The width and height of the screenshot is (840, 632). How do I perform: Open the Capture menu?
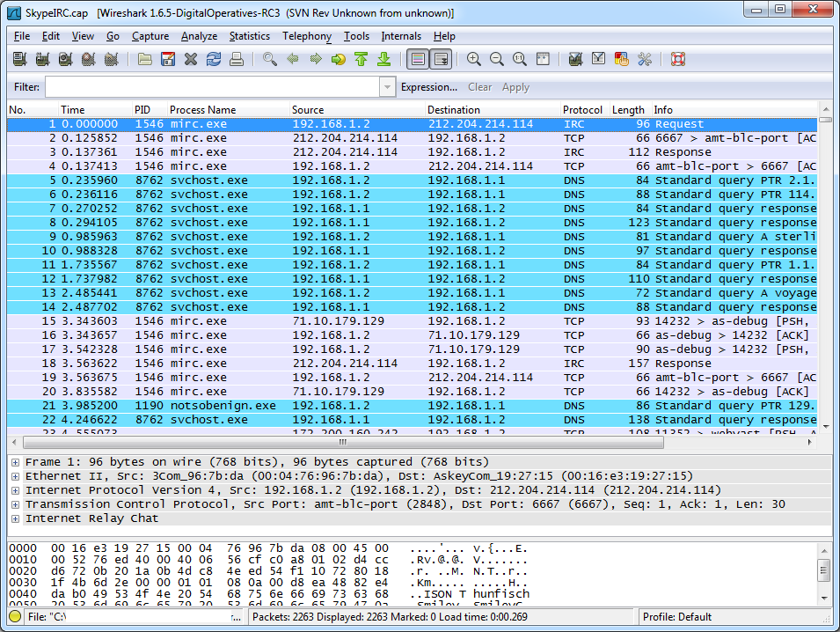pos(150,36)
